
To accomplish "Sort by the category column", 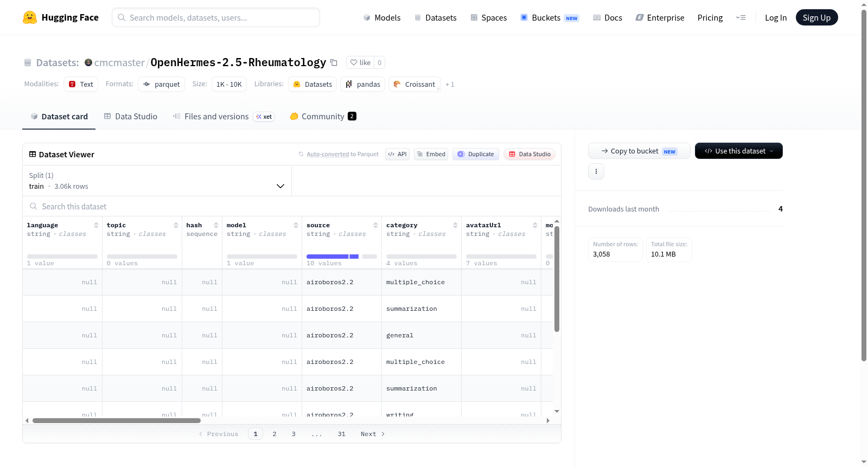I will [455, 225].
